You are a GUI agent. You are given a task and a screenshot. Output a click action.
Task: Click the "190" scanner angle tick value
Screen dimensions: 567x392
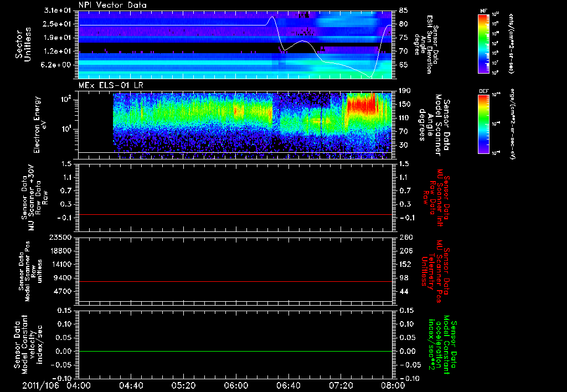click(406, 90)
